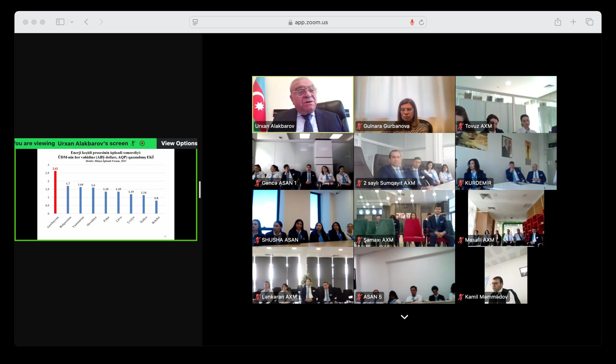Screen dimensions: 616x364
Task: Click the Safari sidebar toggle icon
Action: (60, 22)
